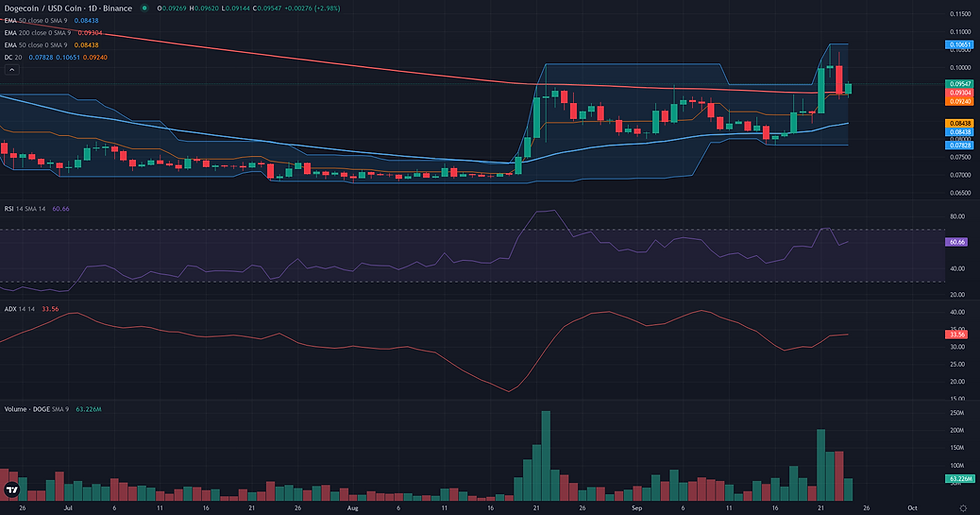
Task: Click the Oct label on time axis
Action: pyautogui.click(x=912, y=508)
